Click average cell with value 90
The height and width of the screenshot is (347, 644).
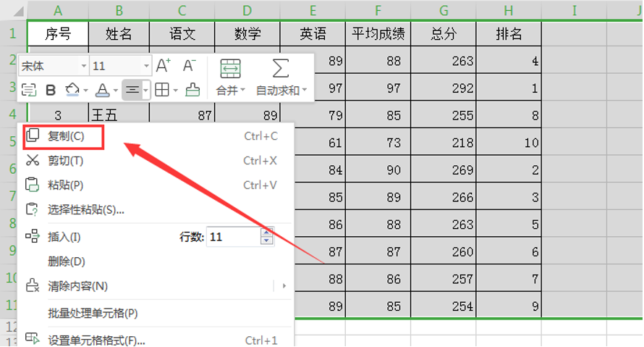point(378,170)
